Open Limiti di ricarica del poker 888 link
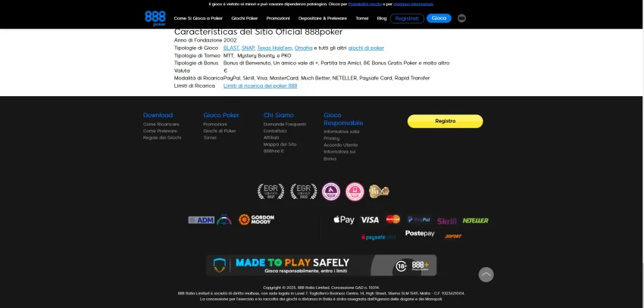Screen dimensions: 644x308 coord(260,86)
